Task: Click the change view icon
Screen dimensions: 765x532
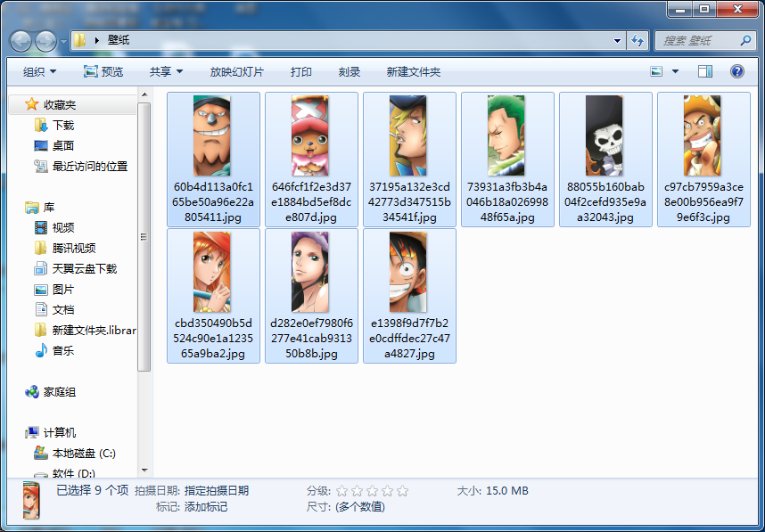Action: point(657,71)
